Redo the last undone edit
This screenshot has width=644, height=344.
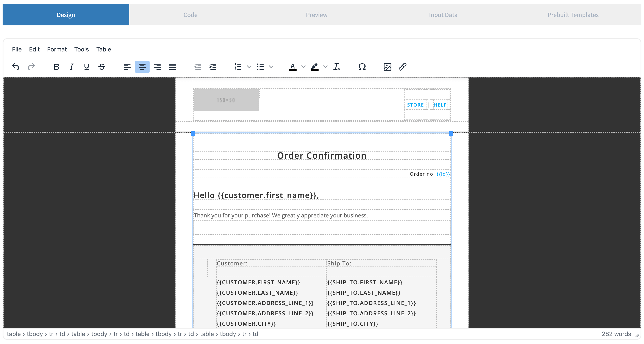pyautogui.click(x=31, y=67)
